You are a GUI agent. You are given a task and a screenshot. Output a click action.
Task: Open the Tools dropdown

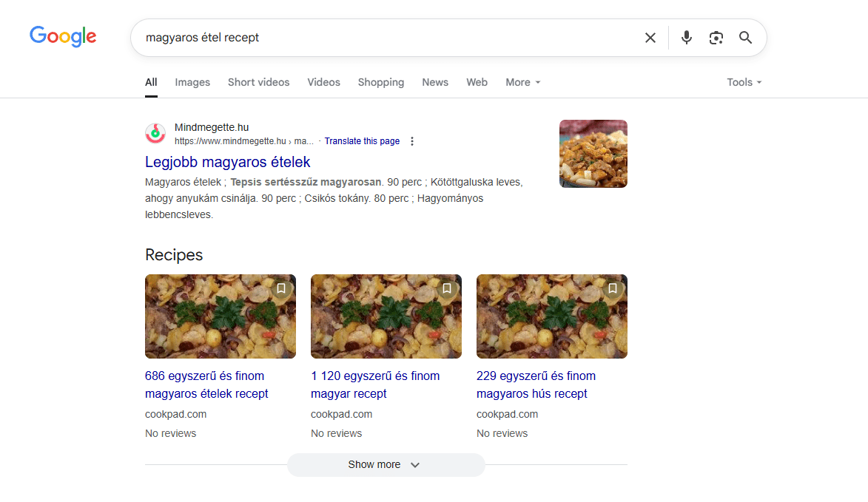coord(744,82)
